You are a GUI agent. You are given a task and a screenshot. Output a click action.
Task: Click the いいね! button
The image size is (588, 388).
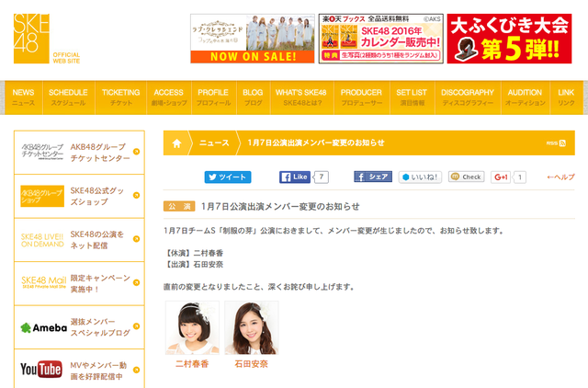point(420,177)
